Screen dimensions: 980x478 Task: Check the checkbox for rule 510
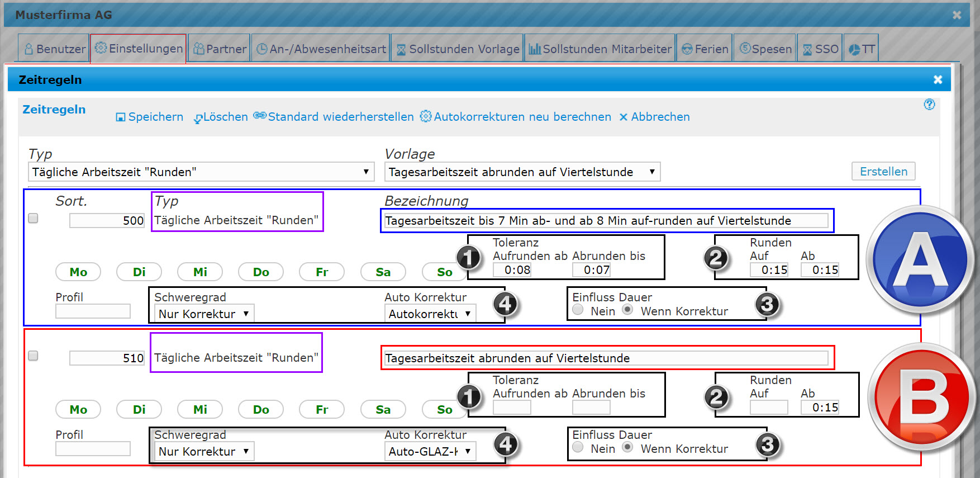point(33,356)
